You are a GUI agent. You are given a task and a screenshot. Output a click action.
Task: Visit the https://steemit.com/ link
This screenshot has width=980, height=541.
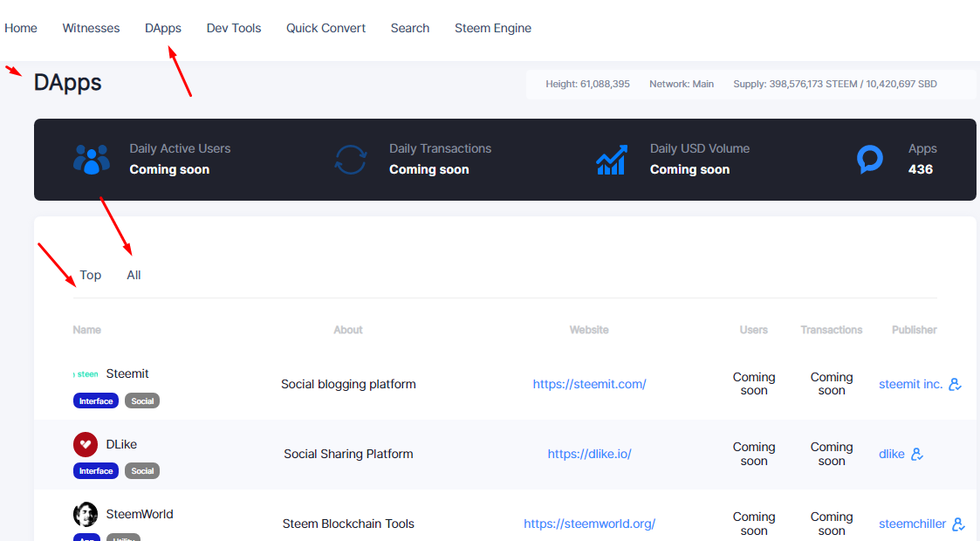[589, 384]
